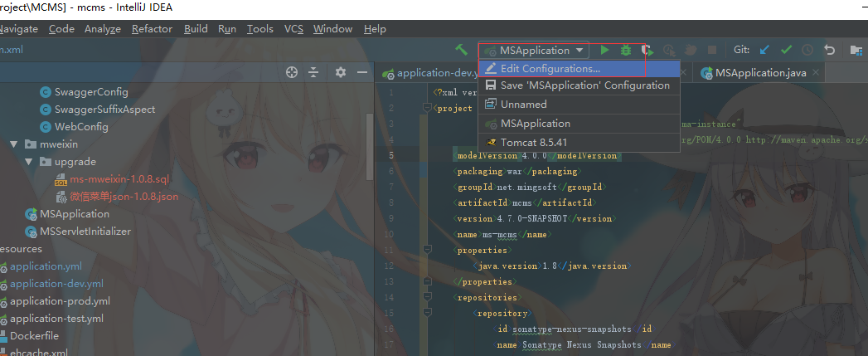Click the grayed stop square icon
868x356 pixels.
coord(712,50)
